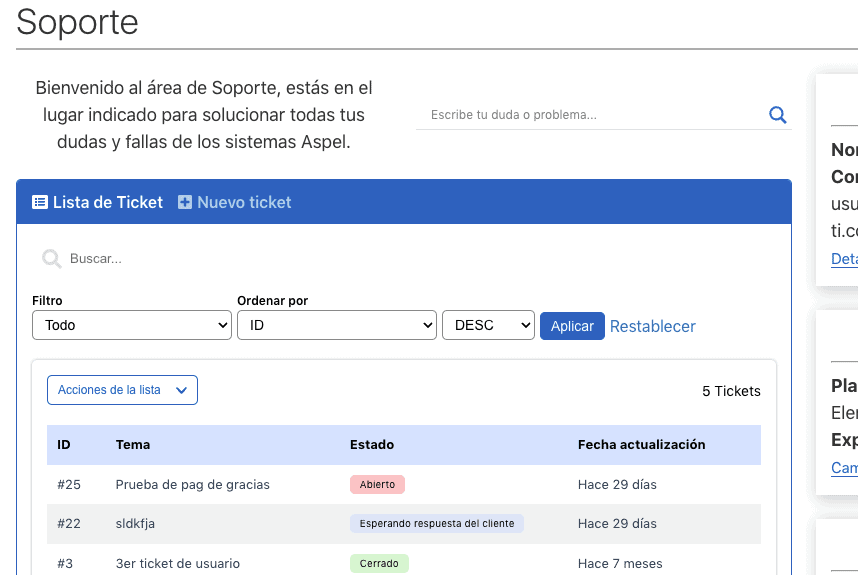Switch to the Nuevo ticket tab
This screenshot has width=858, height=575.
pos(235,202)
